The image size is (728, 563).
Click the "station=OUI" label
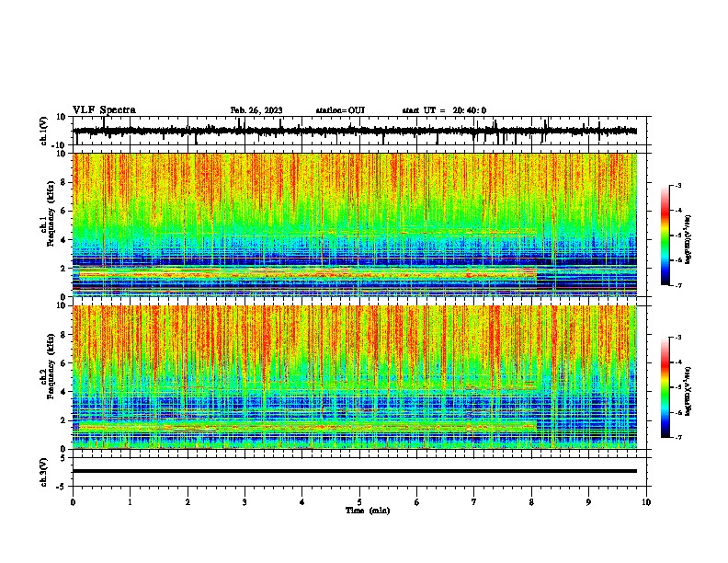[x=340, y=110]
